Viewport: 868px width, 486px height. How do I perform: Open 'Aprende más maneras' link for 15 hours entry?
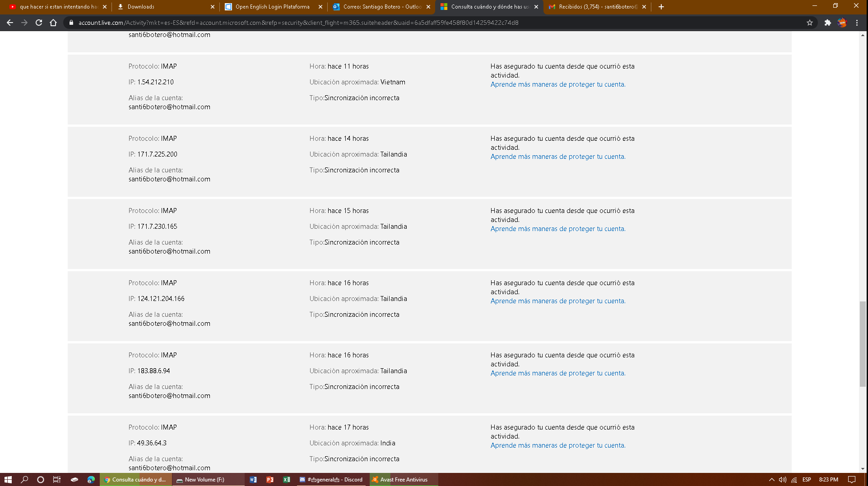558,229
